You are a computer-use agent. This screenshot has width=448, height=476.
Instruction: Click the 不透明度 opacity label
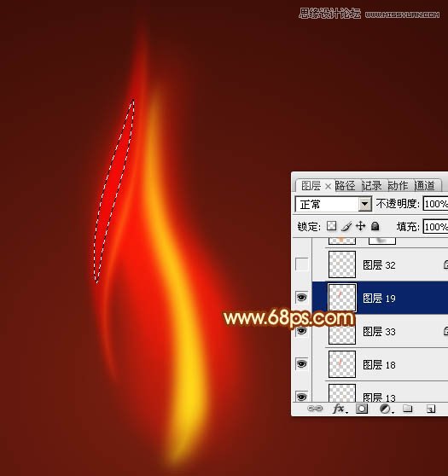(398, 204)
